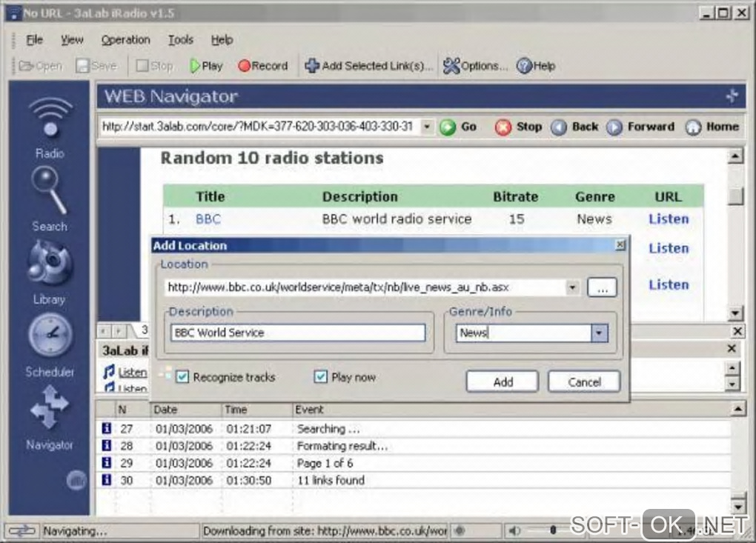Viewport: 756px width, 543px height.
Task: Open Options from the toolbar
Action: click(476, 66)
